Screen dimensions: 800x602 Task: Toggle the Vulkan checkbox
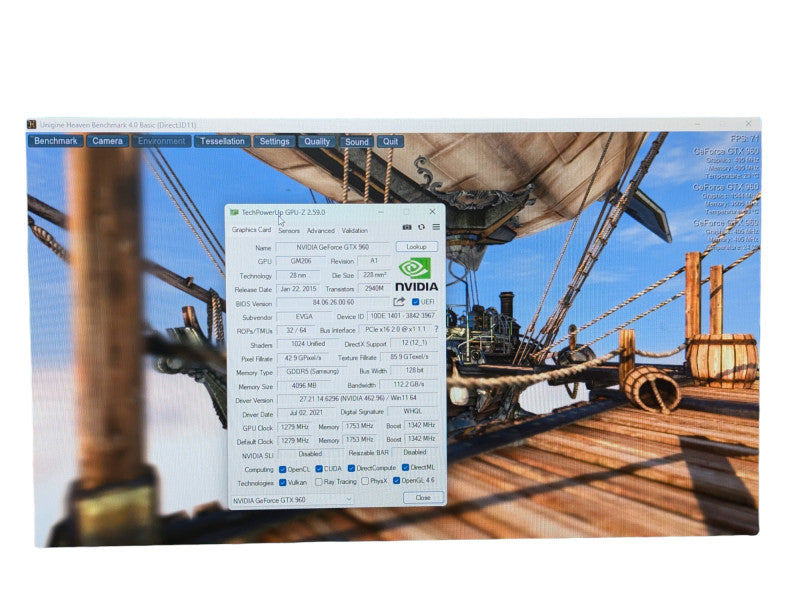click(283, 483)
